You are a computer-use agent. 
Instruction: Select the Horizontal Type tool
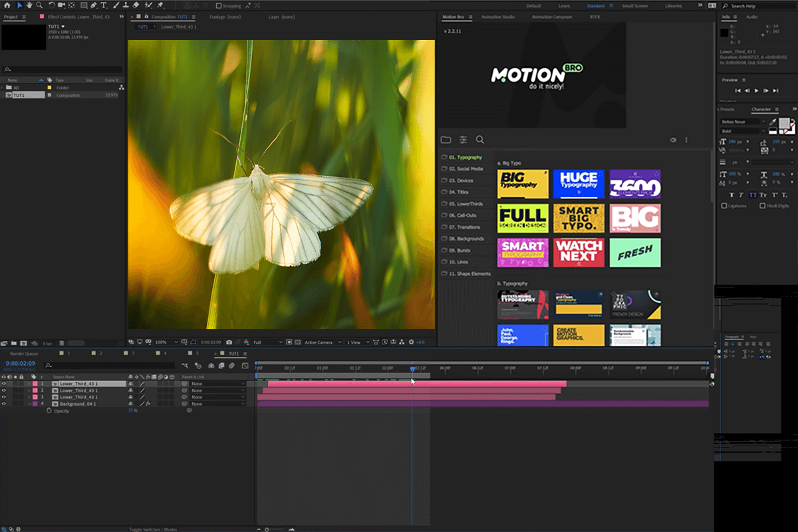click(x=104, y=5)
